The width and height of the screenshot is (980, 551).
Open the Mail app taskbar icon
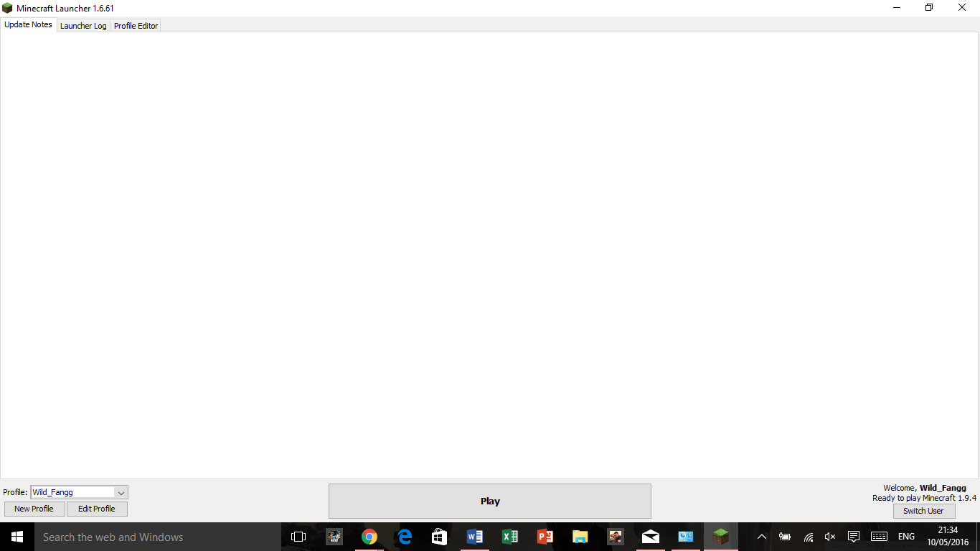pos(651,537)
